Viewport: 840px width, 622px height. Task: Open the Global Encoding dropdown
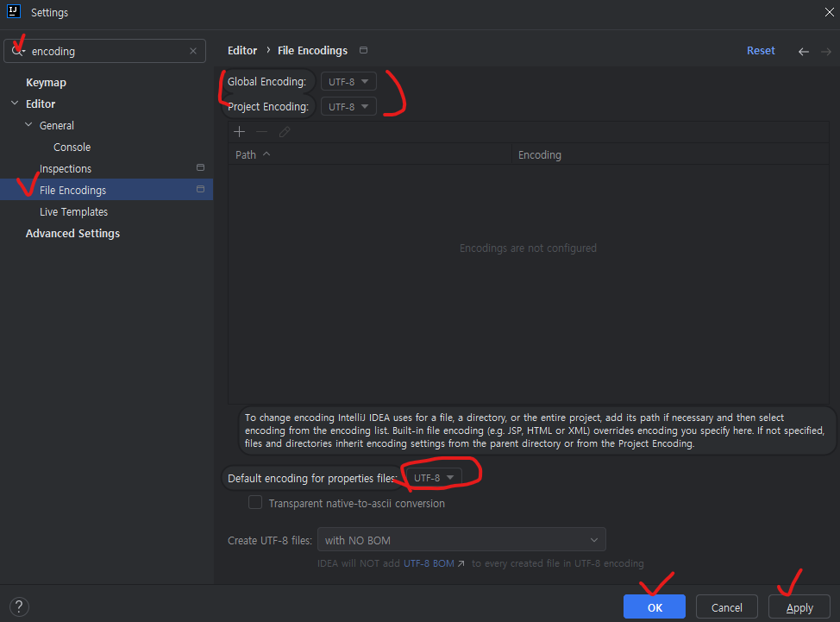[348, 81]
